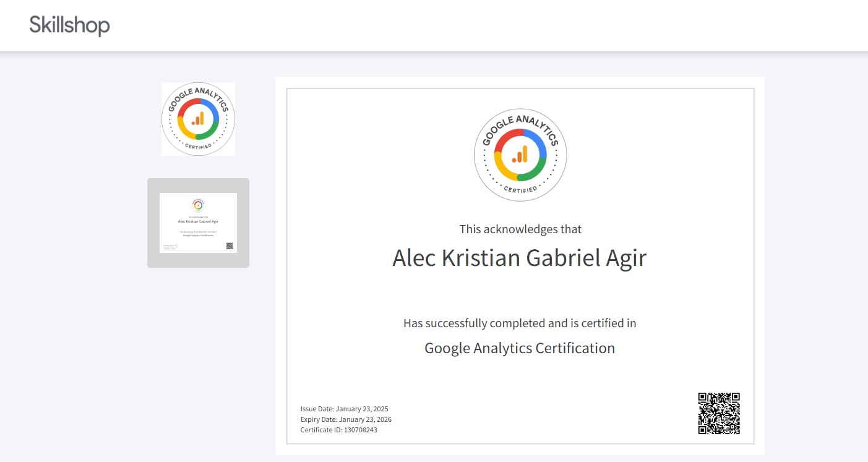Image resolution: width=868 pixels, height=462 pixels.
Task: Click the text This acknowledges that
Action: 520,229
